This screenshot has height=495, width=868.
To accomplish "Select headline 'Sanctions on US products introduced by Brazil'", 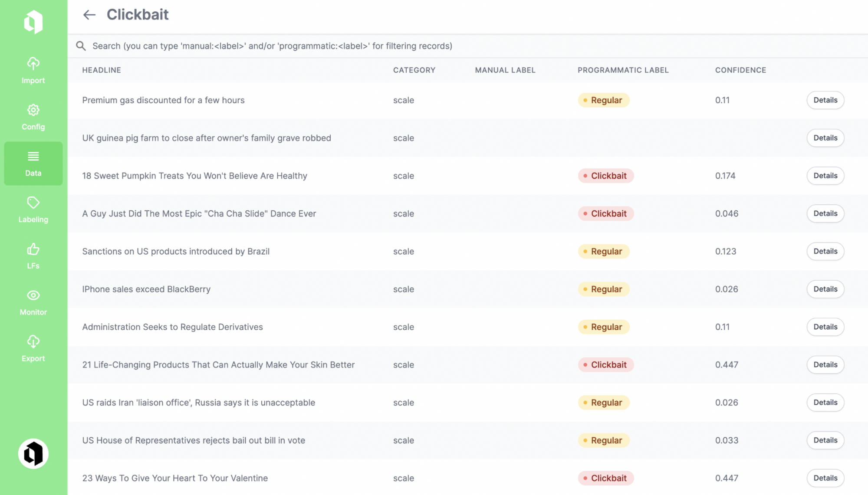I will click(x=176, y=251).
